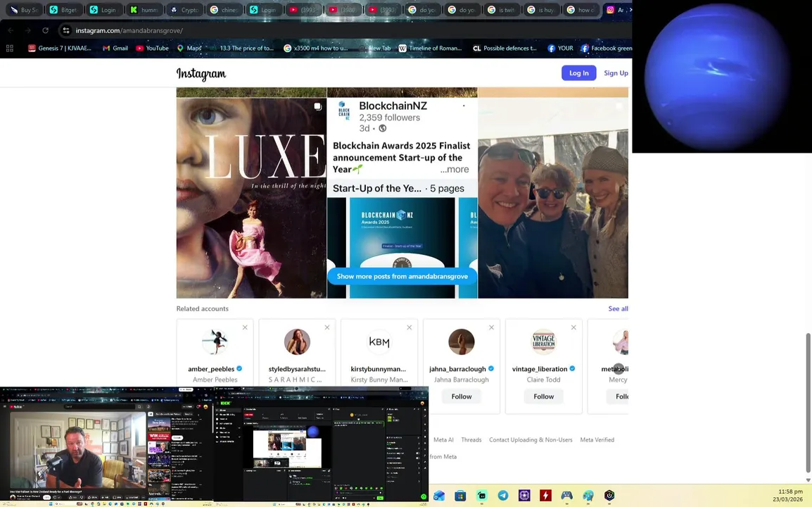Open the purple chip taskbar app
This screenshot has width=812, height=507.
(524, 496)
